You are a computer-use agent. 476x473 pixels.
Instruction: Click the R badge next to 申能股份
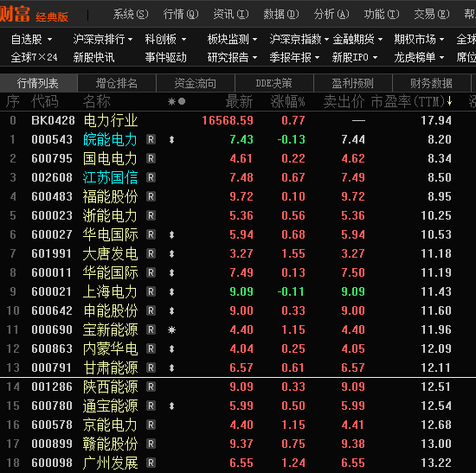(151, 310)
